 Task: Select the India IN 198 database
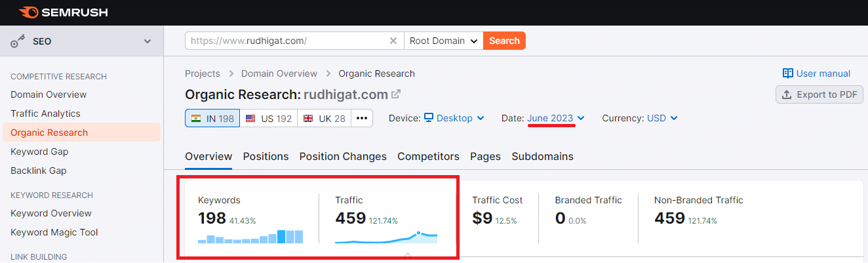(212, 118)
